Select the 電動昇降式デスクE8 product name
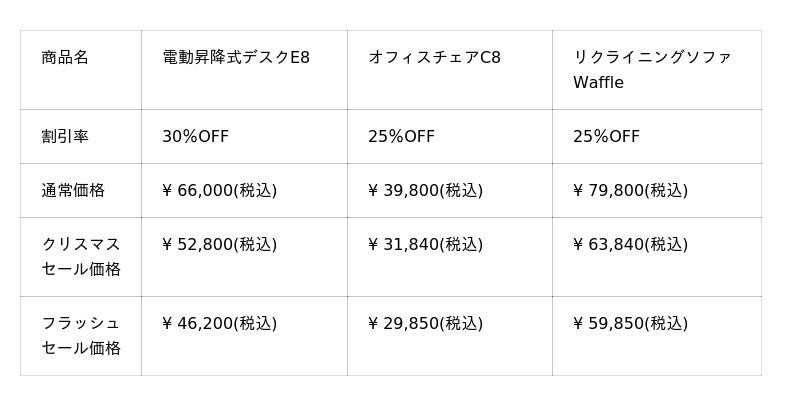 [236, 58]
